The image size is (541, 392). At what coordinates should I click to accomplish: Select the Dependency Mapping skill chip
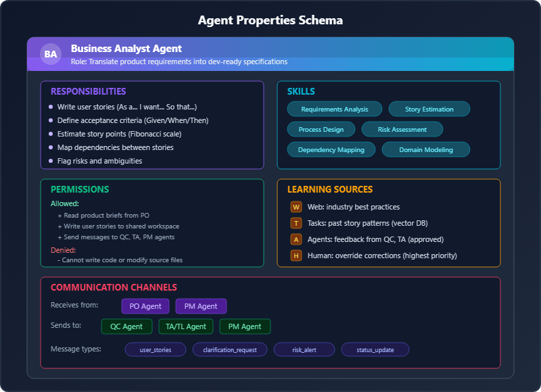331,149
